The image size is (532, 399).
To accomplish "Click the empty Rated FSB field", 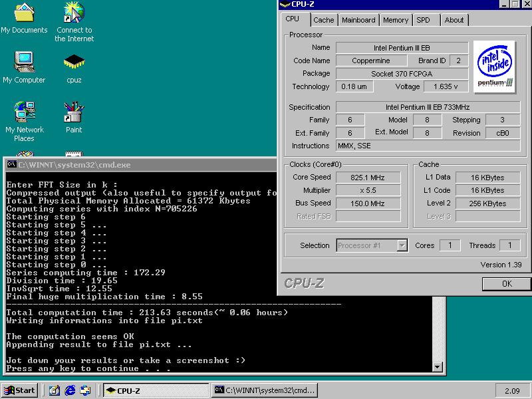I will coord(368,216).
